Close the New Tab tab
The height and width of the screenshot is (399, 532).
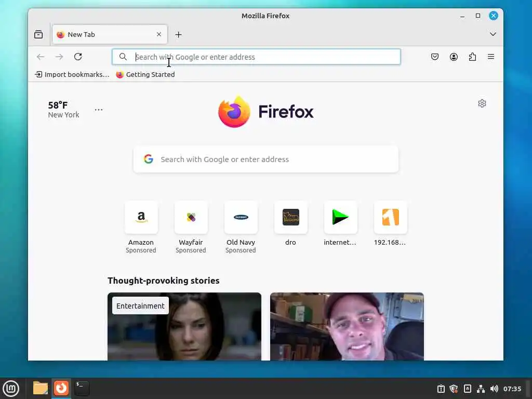pos(159,34)
